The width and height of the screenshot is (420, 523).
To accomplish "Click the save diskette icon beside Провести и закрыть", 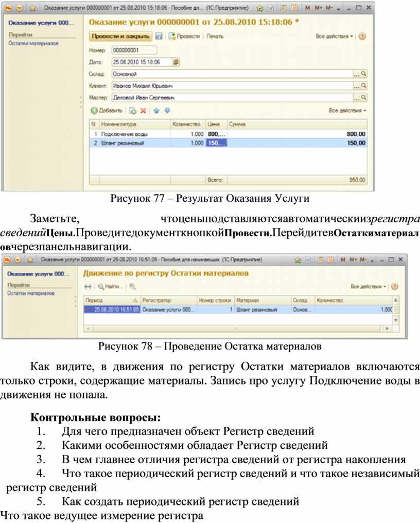I will pos(159,36).
